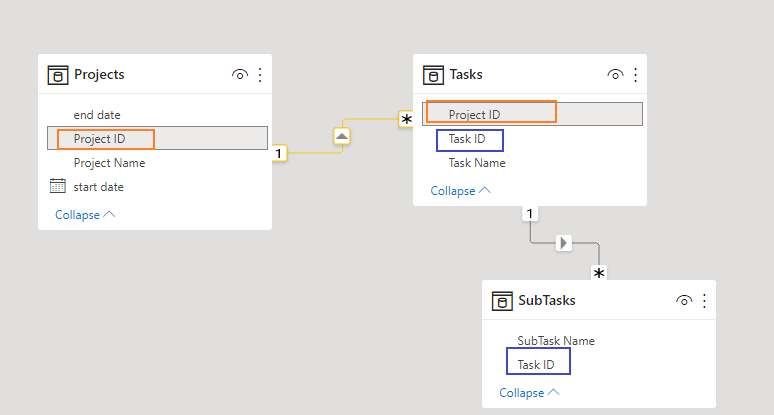Viewport: 774px width, 415px height.
Task: Collapse the Tasks table card
Action: (x=461, y=190)
